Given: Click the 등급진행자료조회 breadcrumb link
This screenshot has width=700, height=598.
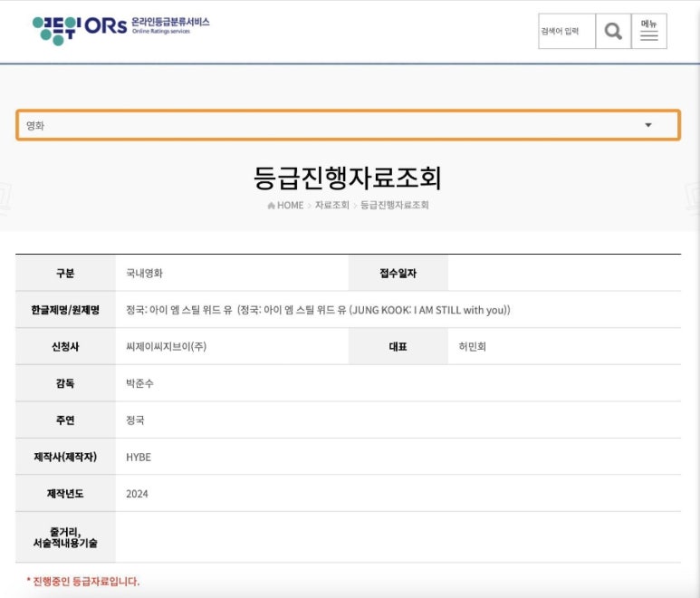Looking at the screenshot, I should point(394,206).
